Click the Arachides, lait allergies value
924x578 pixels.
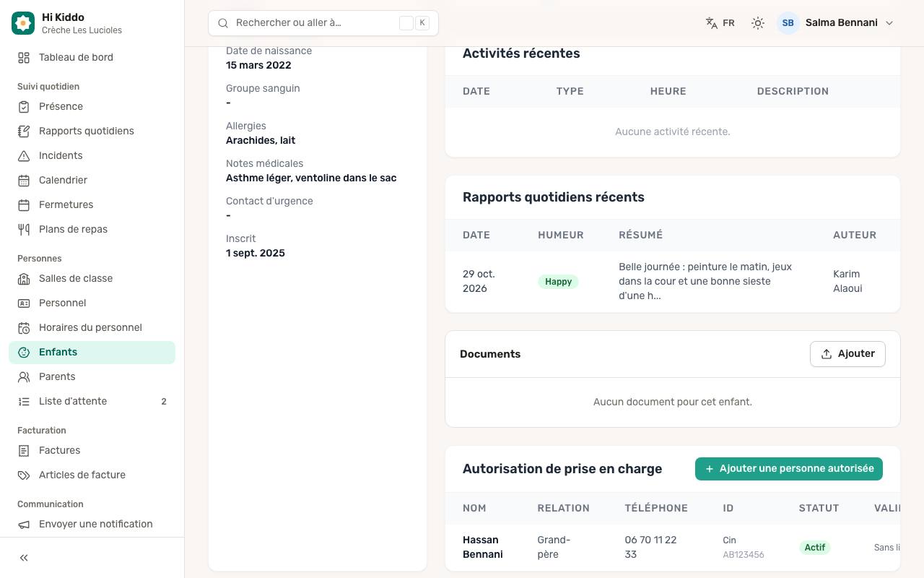click(x=261, y=140)
